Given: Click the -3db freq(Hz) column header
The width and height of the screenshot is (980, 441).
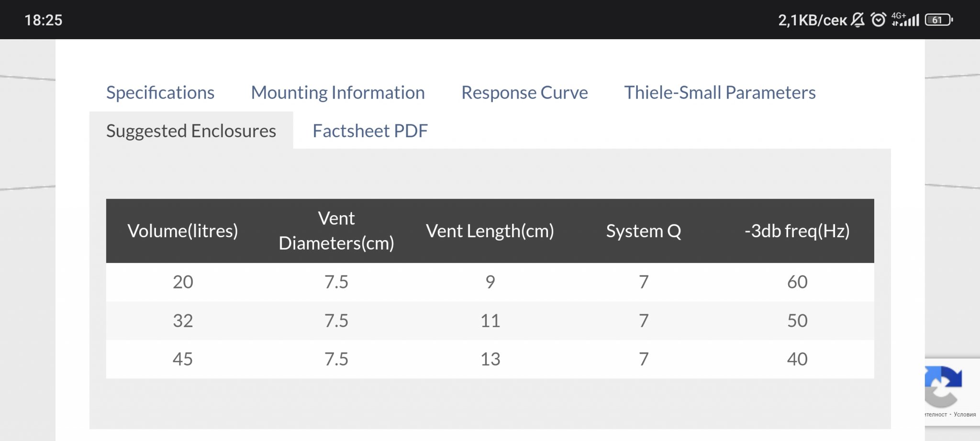Looking at the screenshot, I should pyautogui.click(x=797, y=231).
